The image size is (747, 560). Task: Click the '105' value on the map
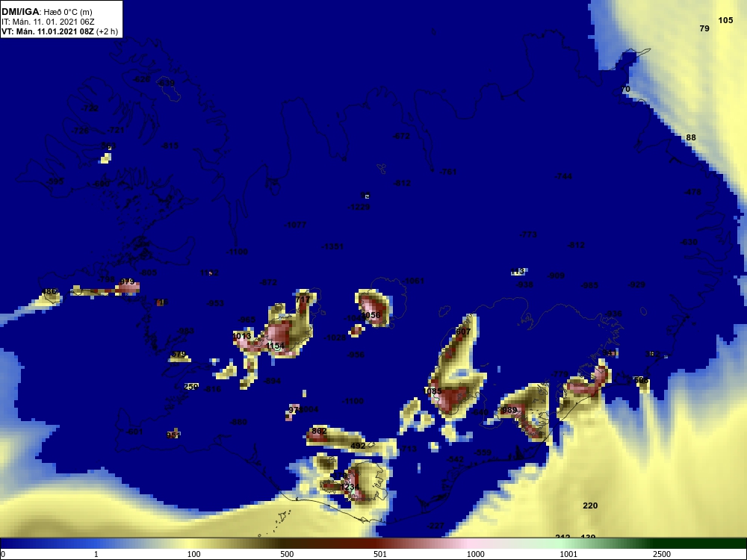(x=725, y=20)
